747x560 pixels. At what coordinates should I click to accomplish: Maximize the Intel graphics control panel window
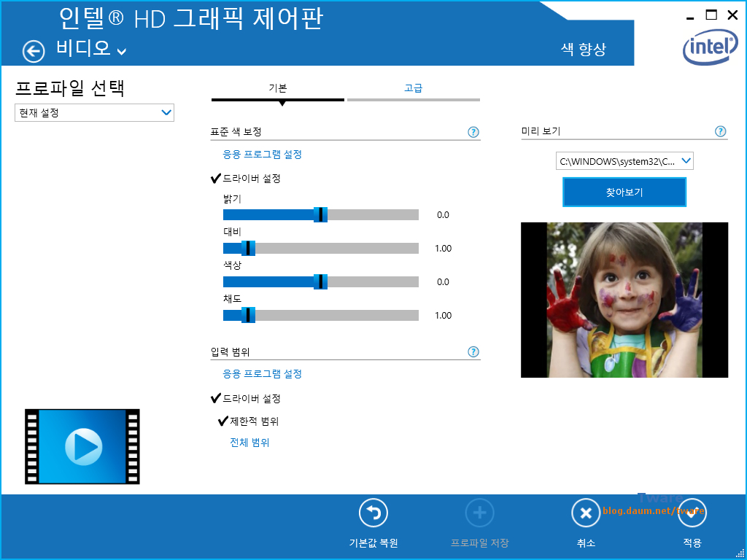pyautogui.click(x=711, y=15)
